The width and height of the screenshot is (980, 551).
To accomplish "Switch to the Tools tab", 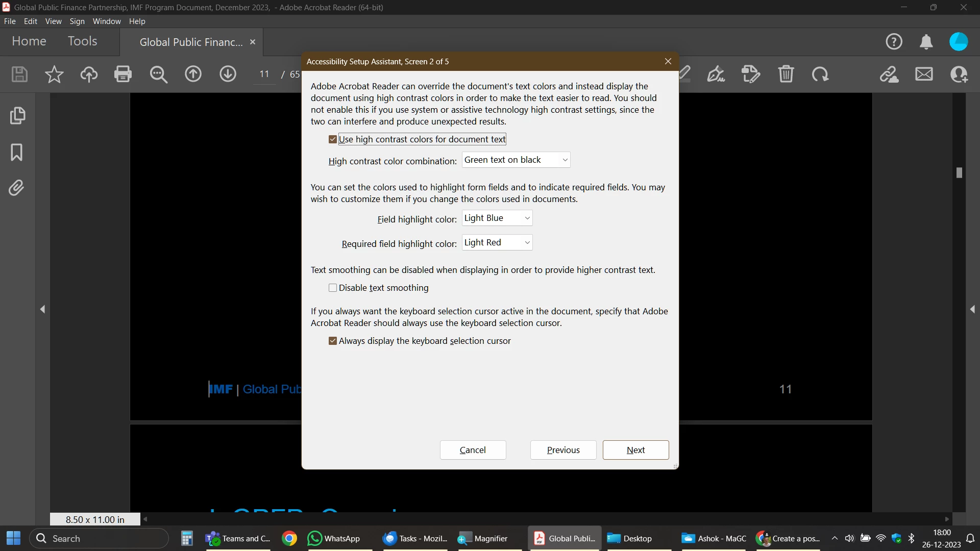I will [x=82, y=41].
